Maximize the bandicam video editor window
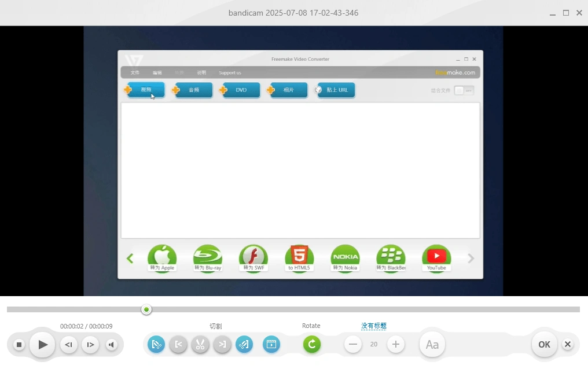 click(565, 13)
